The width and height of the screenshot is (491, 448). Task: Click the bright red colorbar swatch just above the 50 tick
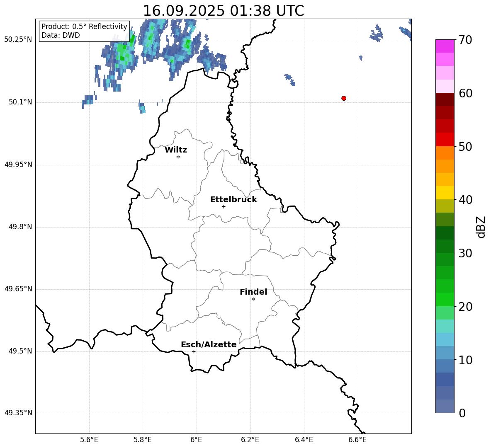445,140
